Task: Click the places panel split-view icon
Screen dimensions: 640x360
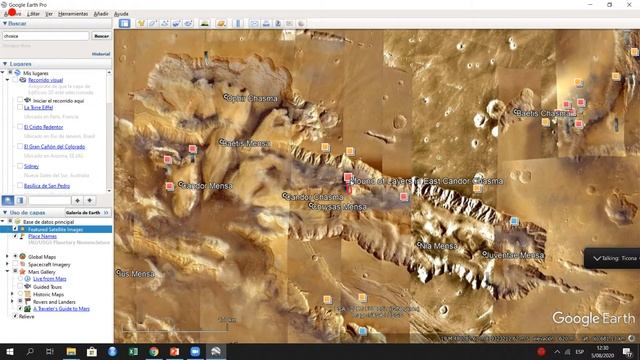Action: click(20, 200)
